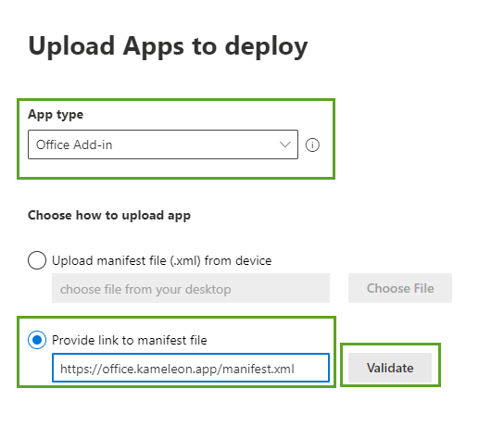Click the word Validate next to link box
The width and height of the screenshot is (504, 439).
click(390, 368)
